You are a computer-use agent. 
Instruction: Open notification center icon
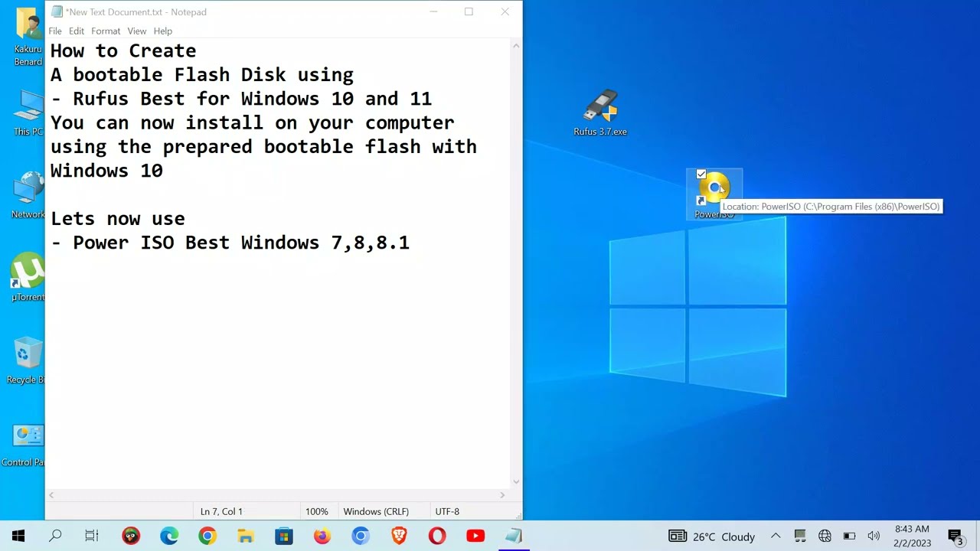tap(955, 536)
